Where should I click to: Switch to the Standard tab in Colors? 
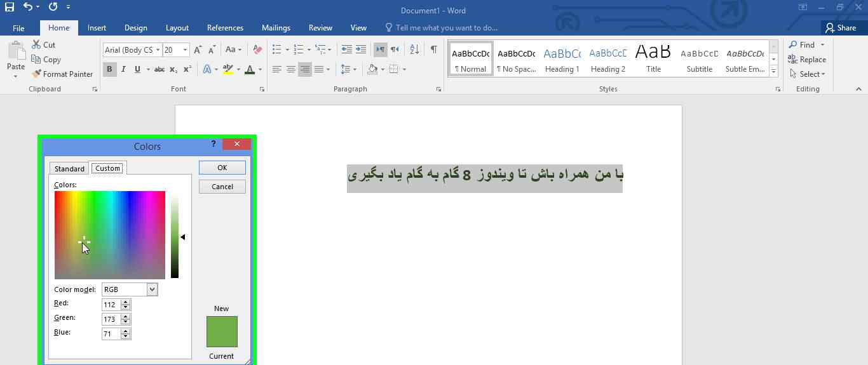click(69, 168)
